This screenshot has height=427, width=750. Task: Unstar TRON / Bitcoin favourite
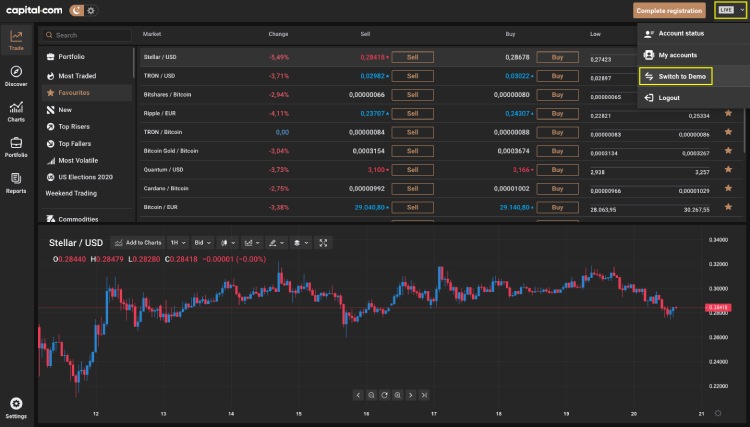[x=728, y=132]
